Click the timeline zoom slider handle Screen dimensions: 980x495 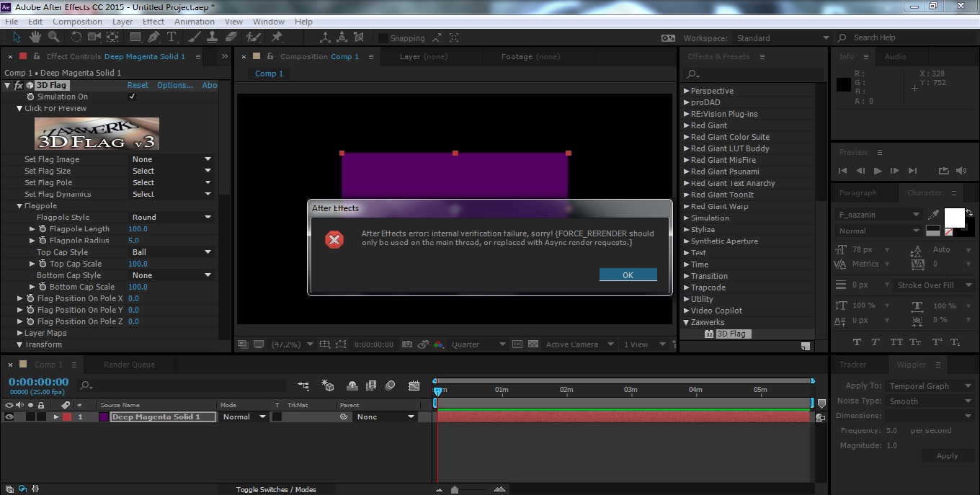[454, 489]
